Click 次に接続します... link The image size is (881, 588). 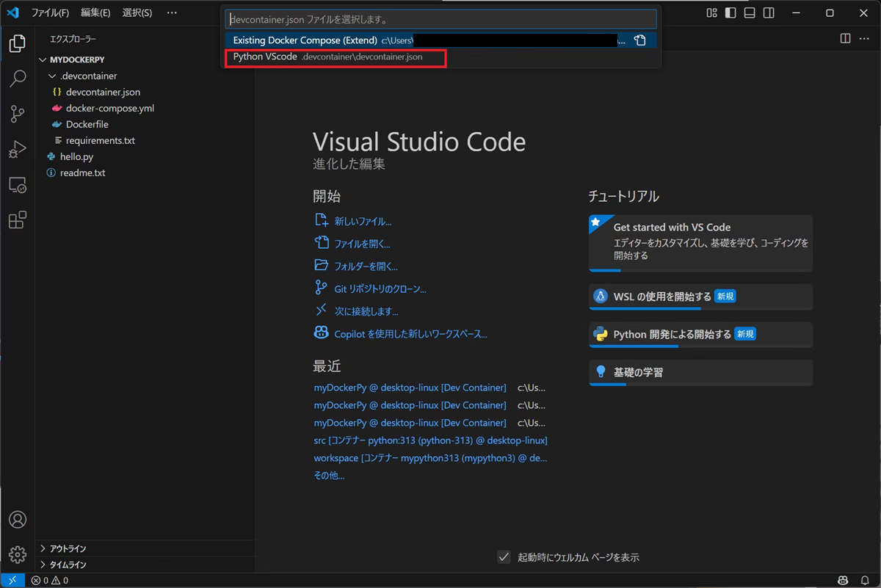click(x=366, y=311)
